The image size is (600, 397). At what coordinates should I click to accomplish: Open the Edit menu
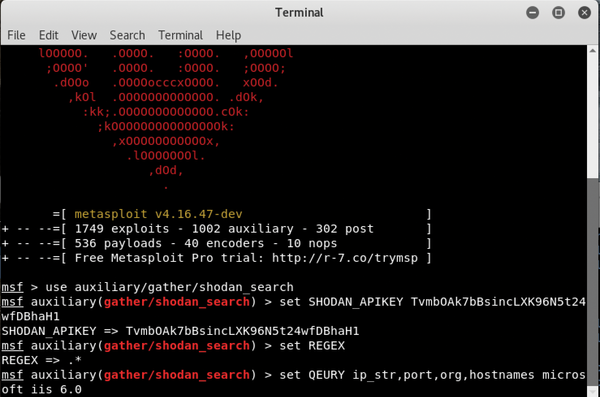click(49, 35)
